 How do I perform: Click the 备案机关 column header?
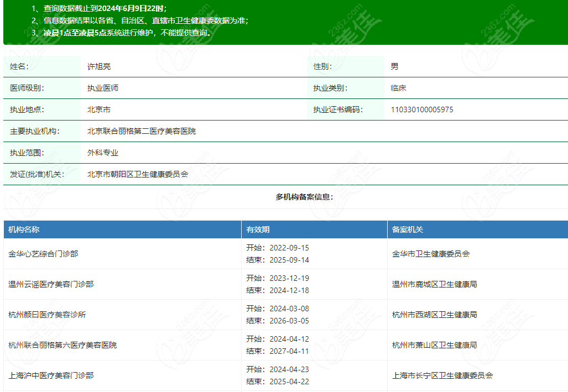pos(407,229)
